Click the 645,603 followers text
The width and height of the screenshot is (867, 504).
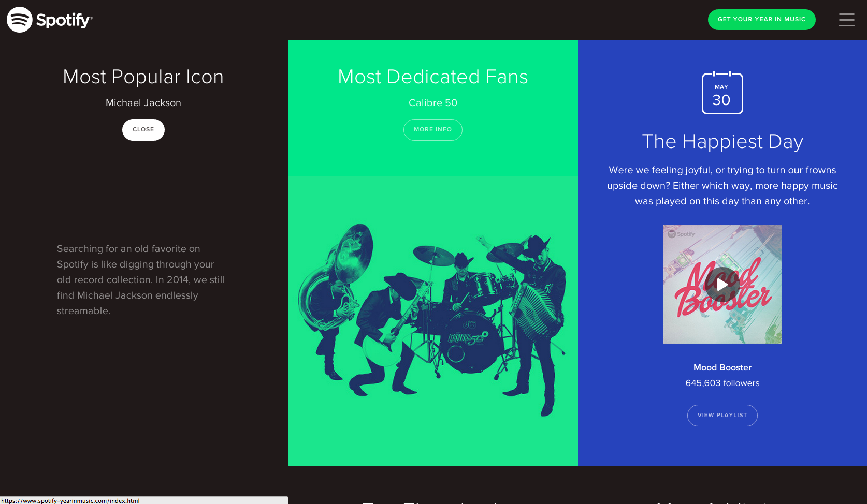pyautogui.click(x=722, y=383)
